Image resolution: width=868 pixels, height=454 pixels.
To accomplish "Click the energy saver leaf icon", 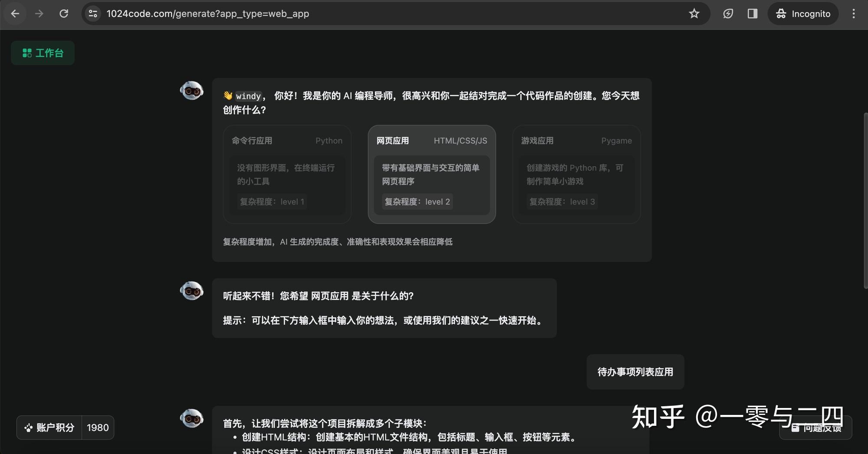I will tap(728, 13).
